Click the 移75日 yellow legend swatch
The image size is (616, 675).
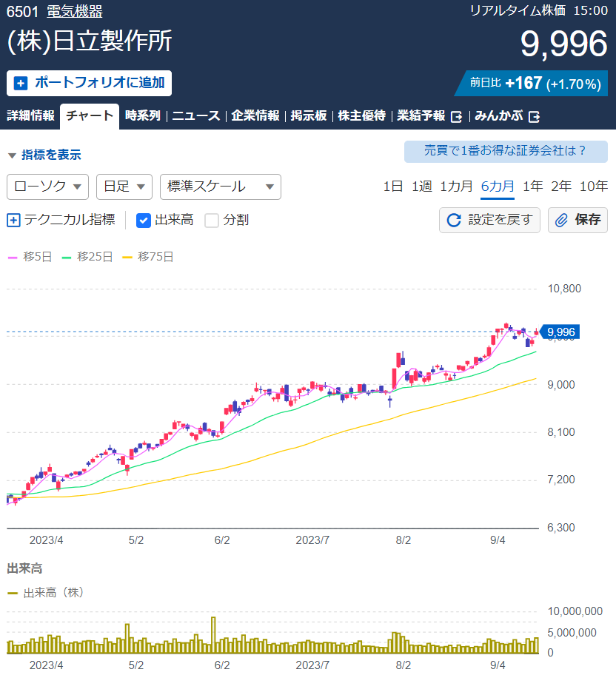tap(127, 258)
